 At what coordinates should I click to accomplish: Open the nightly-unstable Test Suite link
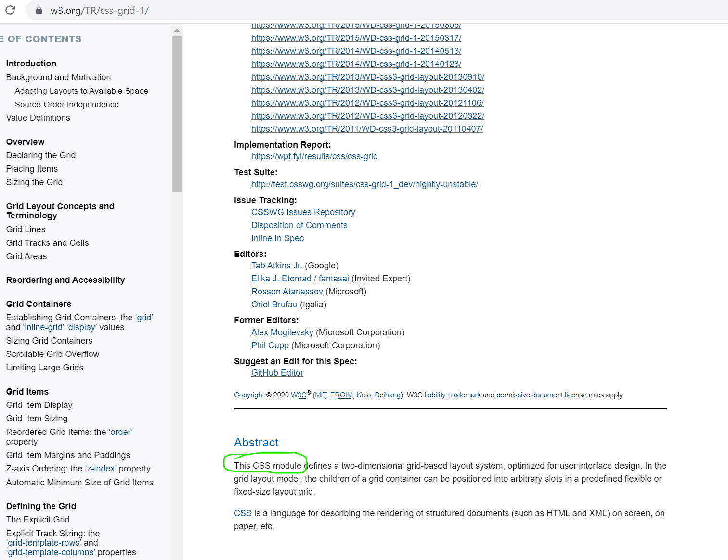(x=364, y=184)
